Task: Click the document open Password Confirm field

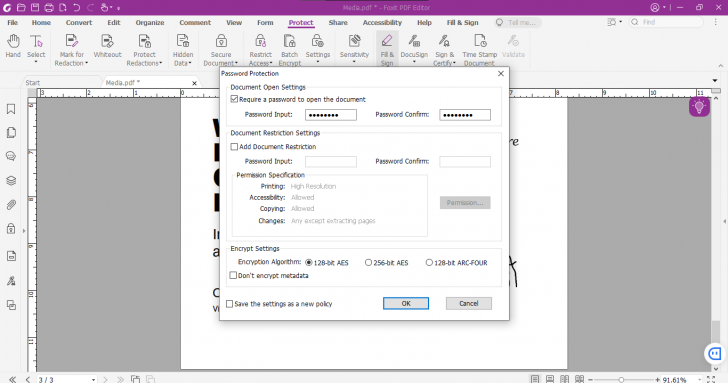Action: pos(465,115)
